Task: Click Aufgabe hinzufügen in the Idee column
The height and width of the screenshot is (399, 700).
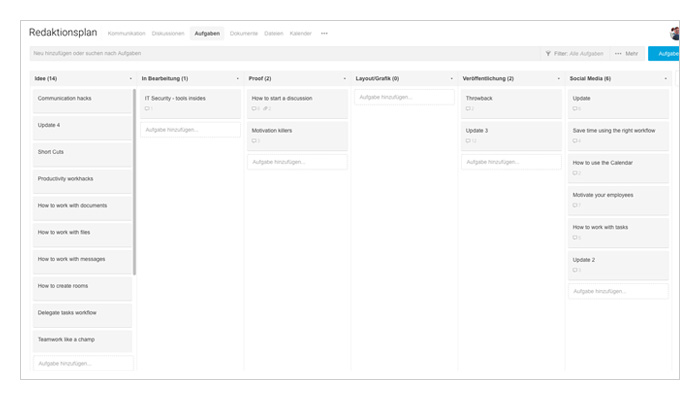Action: [x=83, y=363]
